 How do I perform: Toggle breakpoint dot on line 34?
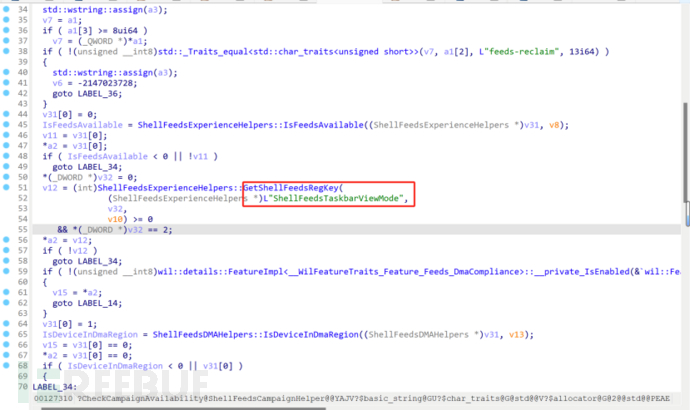pos(6,9)
